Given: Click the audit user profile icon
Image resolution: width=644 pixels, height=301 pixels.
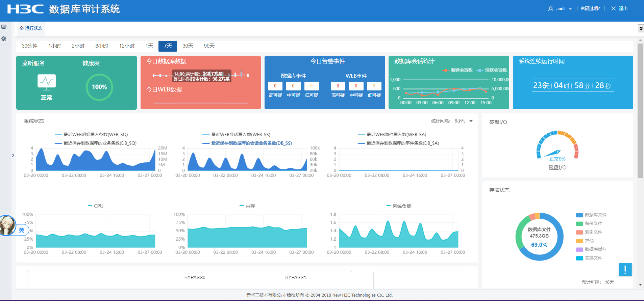Looking at the screenshot, I should pyautogui.click(x=550, y=9).
